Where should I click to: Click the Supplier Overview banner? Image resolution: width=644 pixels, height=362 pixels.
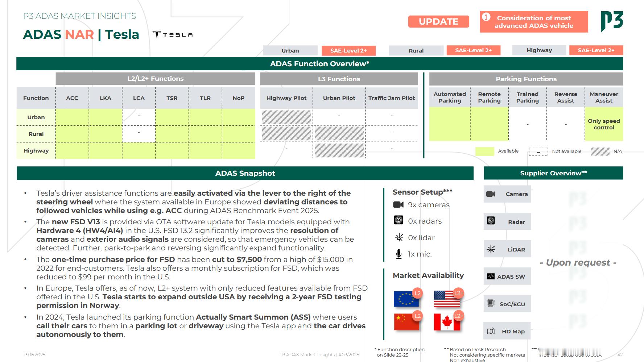553,173
